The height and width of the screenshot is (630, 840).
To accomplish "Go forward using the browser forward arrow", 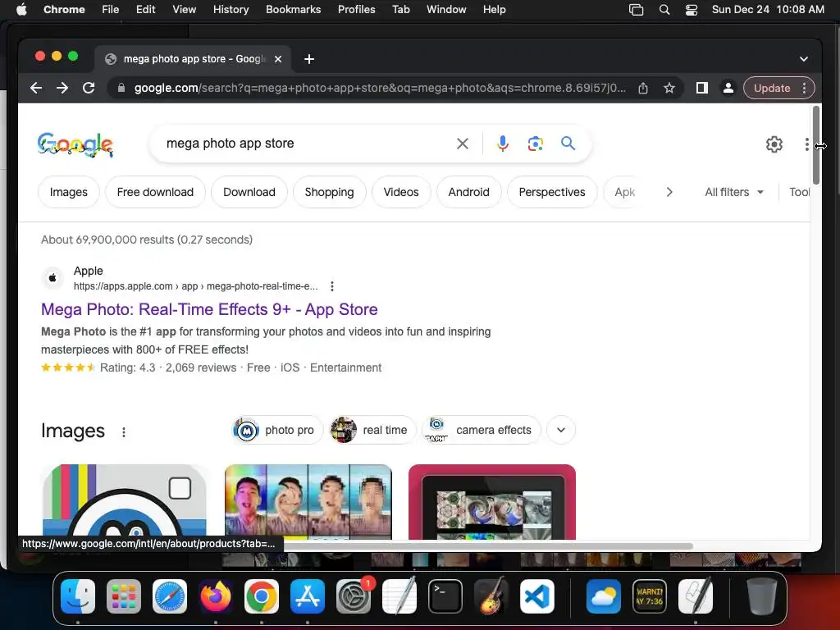I will click(62, 88).
